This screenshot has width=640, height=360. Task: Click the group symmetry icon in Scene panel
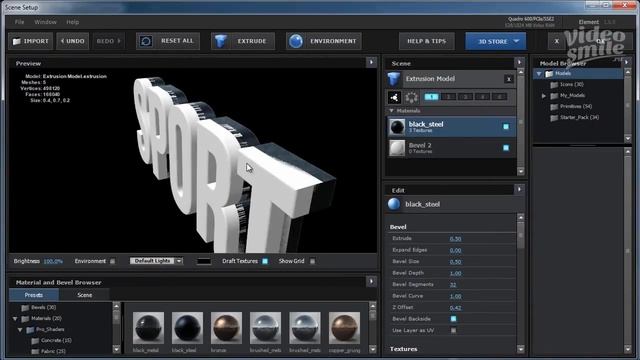394,97
